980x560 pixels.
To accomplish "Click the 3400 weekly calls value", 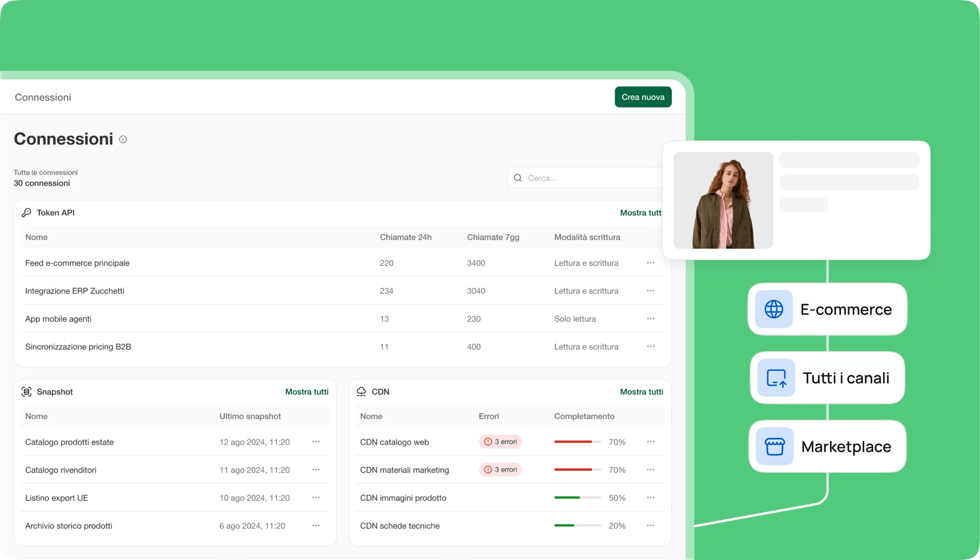I will (x=476, y=263).
